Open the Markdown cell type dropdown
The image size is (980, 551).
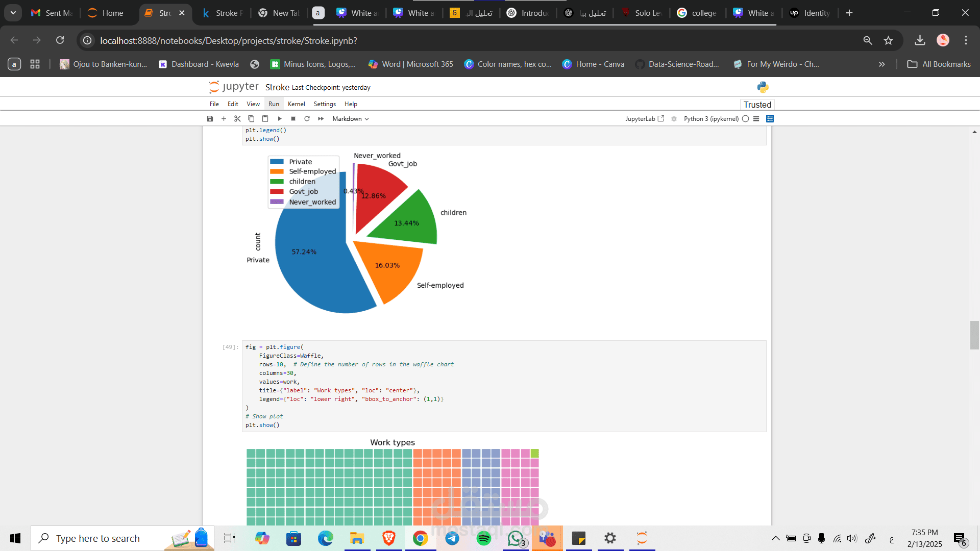tap(351, 119)
